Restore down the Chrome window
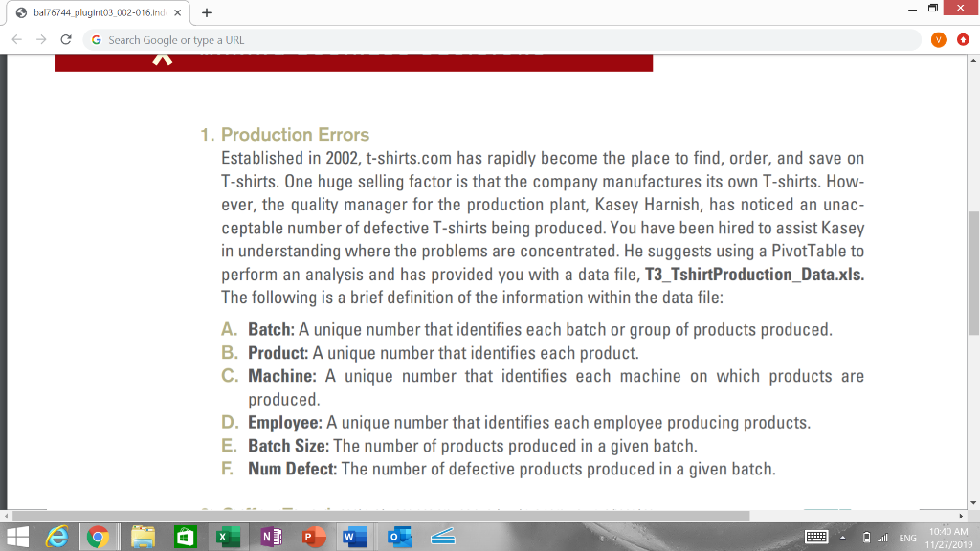980x551 pixels. point(932,8)
